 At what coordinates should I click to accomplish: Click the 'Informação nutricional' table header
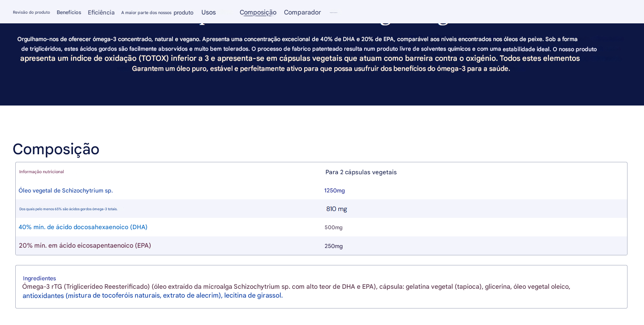[41, 172]
